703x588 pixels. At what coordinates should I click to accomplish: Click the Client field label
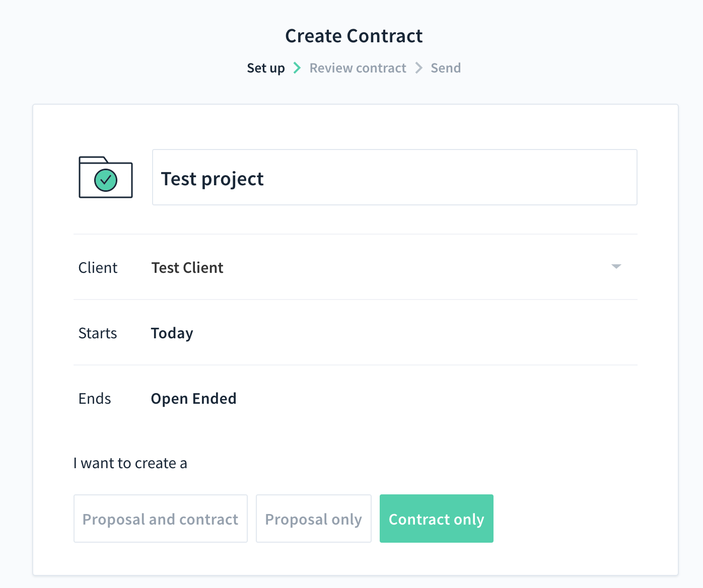tap(98, 268)
